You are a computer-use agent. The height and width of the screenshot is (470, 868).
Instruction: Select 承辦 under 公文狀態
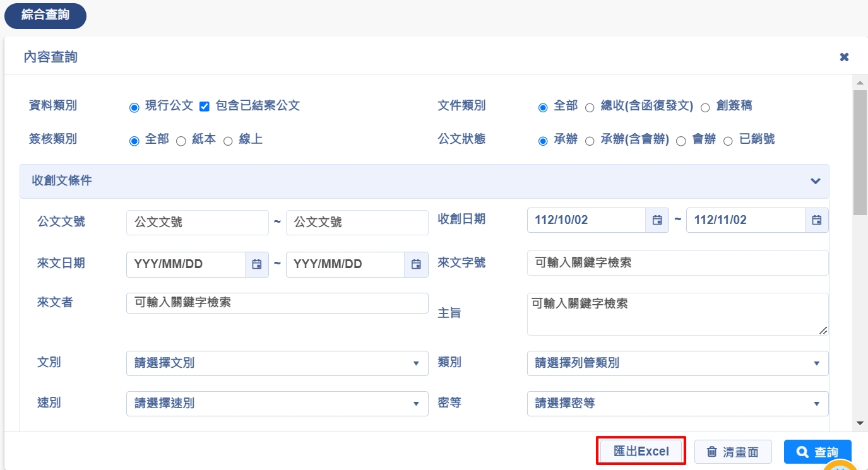tap(543, 141)
